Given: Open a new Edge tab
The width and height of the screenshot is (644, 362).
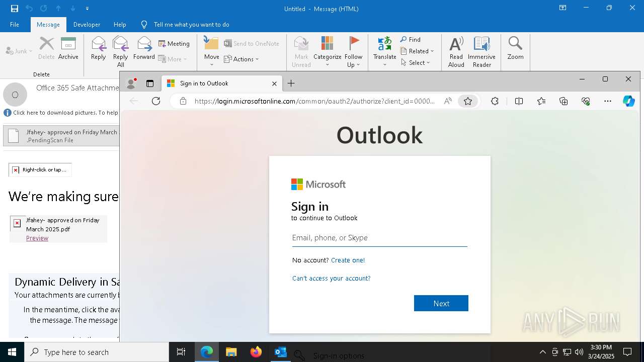Looking at the screenshot, I should coord(291,83).
